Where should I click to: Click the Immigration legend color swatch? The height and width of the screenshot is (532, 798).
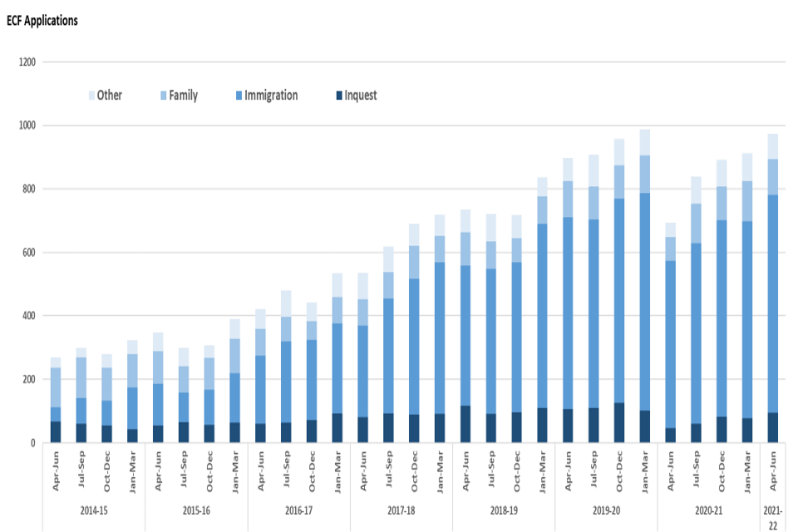coord(237,96)
